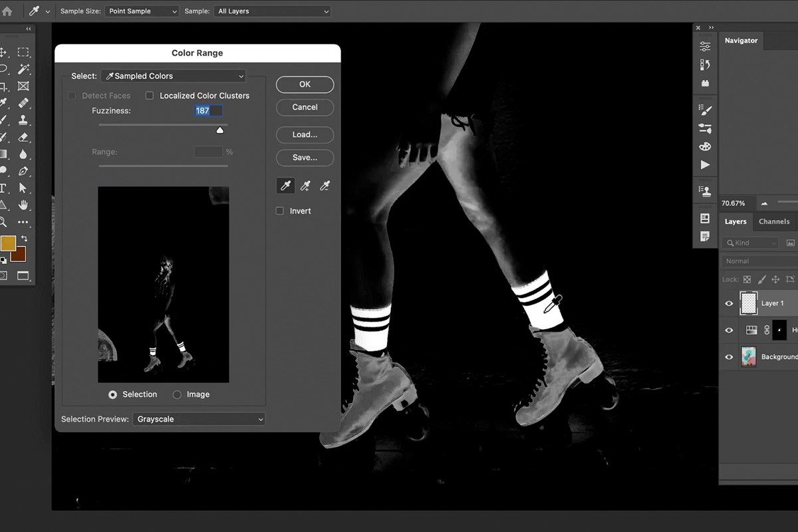
Task: Select the Pen tool
Action: [23, 172]
